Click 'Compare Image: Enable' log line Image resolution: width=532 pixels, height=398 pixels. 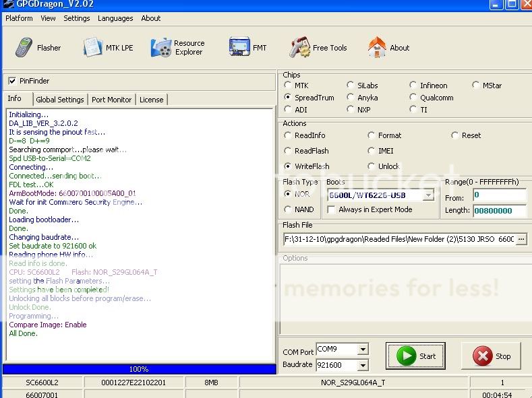47,325
